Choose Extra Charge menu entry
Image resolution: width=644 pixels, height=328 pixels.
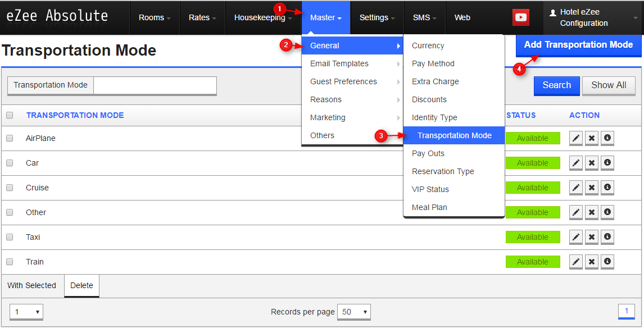[454, 81]
